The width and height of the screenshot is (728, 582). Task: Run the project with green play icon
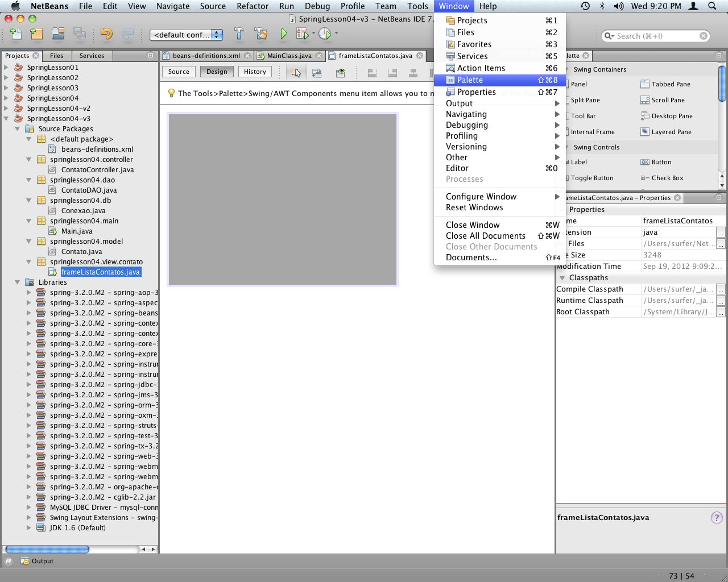[x=283, y=34]
